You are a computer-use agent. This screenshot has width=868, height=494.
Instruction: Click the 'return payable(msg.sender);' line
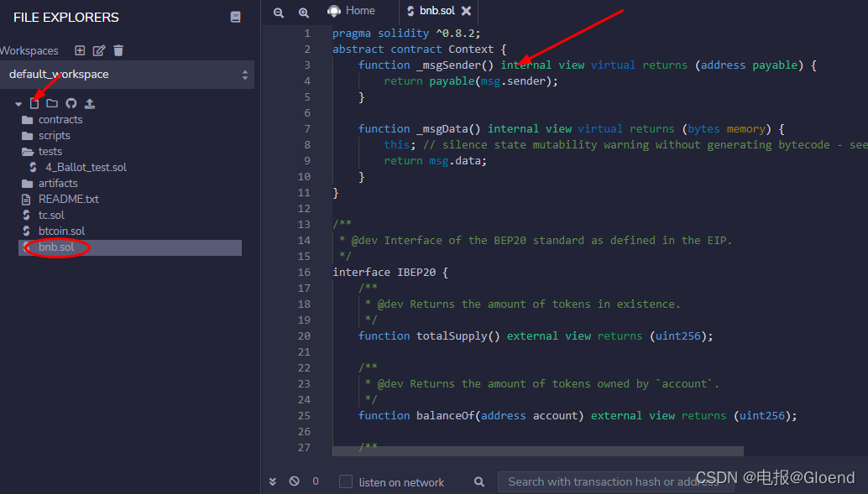coord(471,81)
